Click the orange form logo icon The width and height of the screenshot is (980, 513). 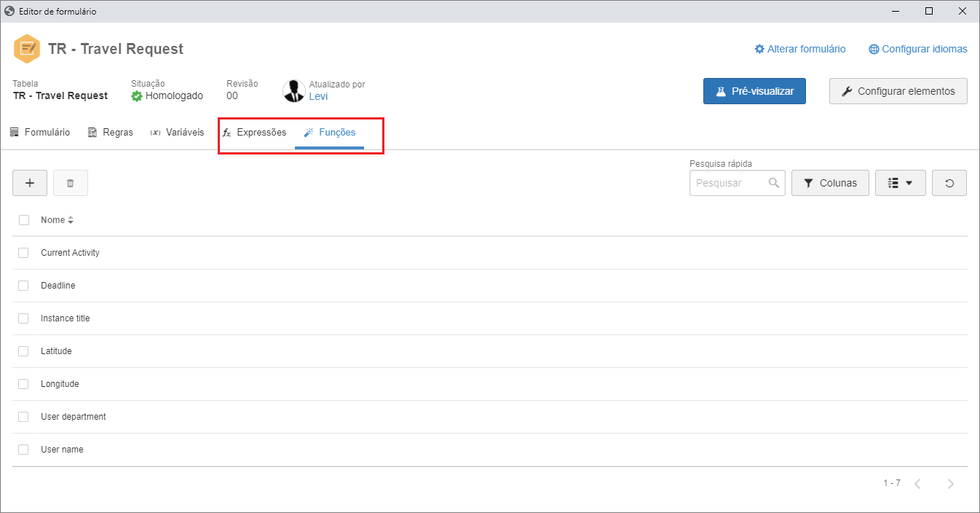[x=27, y=49]
